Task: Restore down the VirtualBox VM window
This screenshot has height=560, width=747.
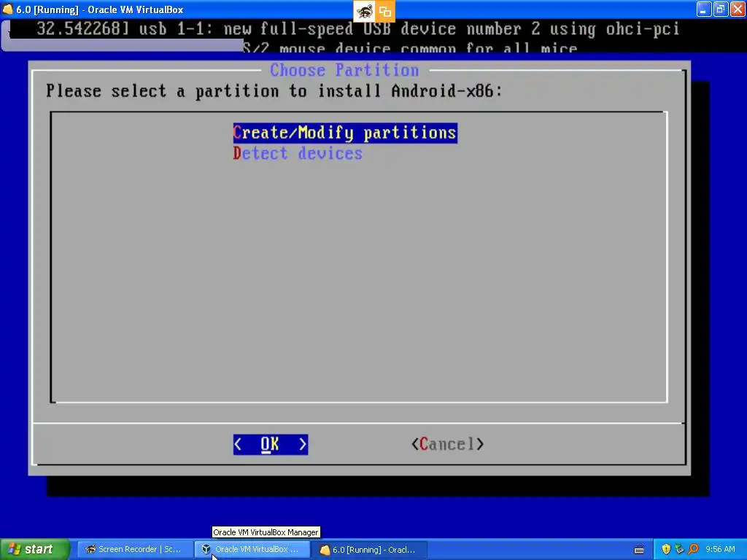Action: (720, 9)
